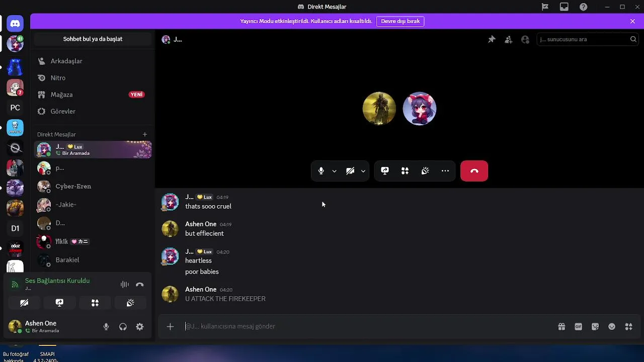Open the DM with Cyber-Eren
Viewport: 644px width, 362px height.
[x=93, y=186]
